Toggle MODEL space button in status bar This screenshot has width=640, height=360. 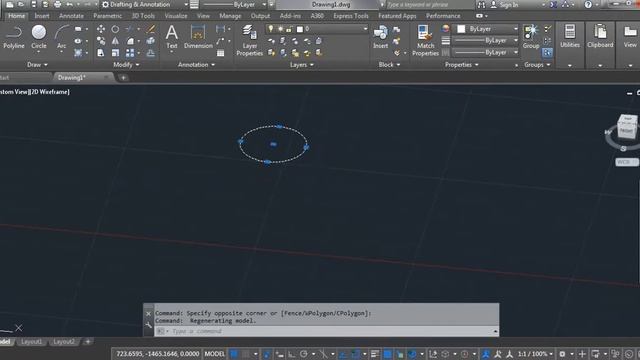coord(214,354)
